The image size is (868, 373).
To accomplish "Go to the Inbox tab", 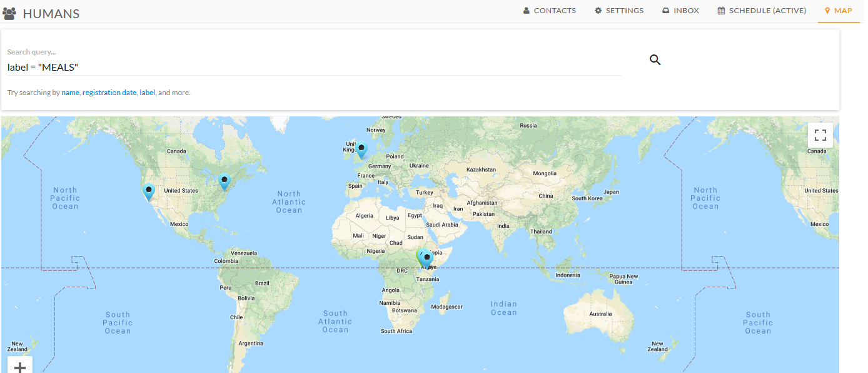I will point(680,11).
